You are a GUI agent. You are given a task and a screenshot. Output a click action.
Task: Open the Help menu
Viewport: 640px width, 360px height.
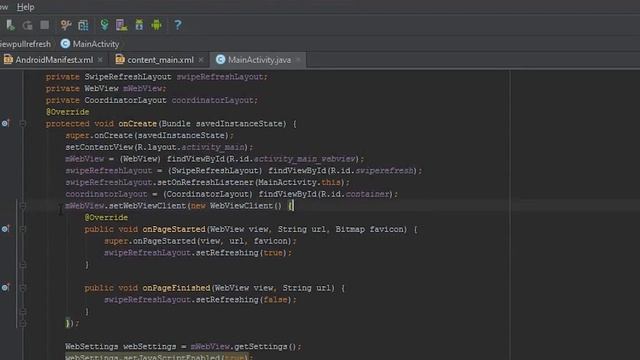click(25, 7)
